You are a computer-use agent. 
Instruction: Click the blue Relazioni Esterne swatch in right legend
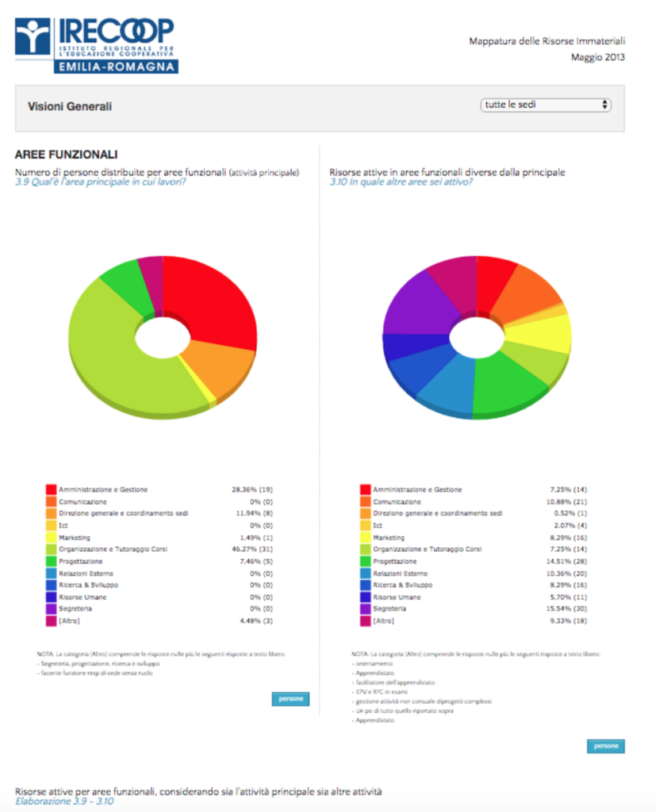tap(365, 573)
